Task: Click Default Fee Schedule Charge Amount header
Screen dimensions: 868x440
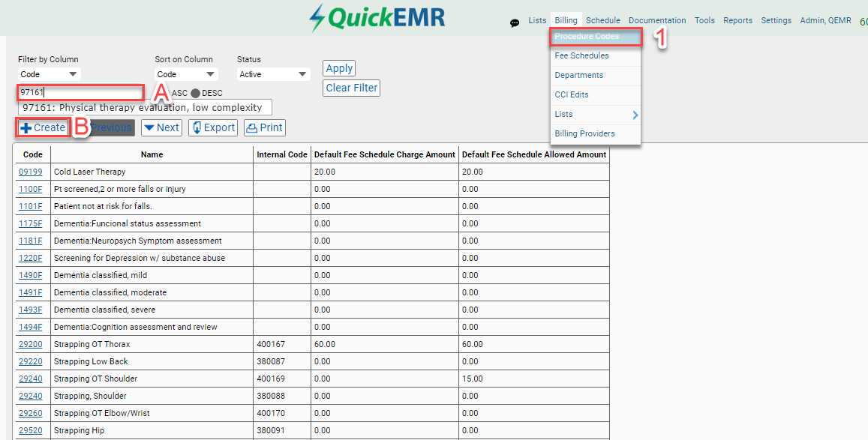Action: (x=385, y=154)
